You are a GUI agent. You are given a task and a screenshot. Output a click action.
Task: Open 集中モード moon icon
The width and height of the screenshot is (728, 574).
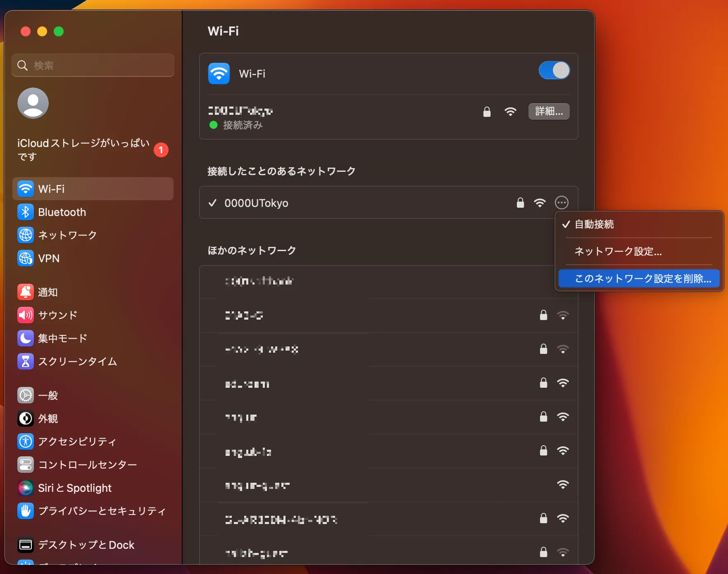26,338
